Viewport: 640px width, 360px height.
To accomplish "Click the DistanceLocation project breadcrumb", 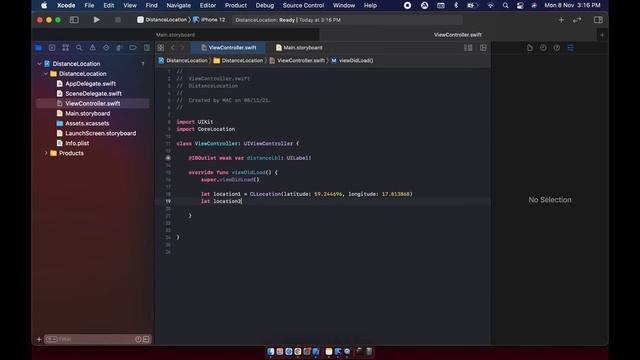I will pyautogui.click(x=183, y=60).
